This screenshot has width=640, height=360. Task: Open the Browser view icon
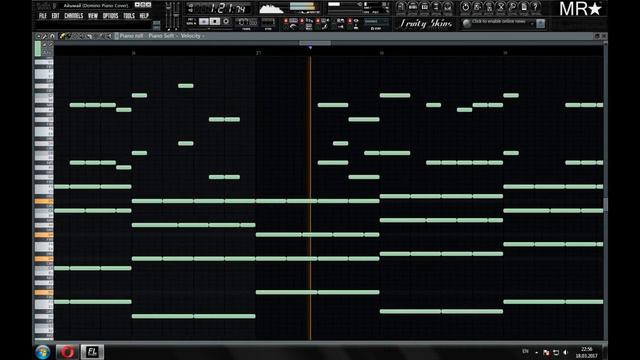click(x=436, y=7)
